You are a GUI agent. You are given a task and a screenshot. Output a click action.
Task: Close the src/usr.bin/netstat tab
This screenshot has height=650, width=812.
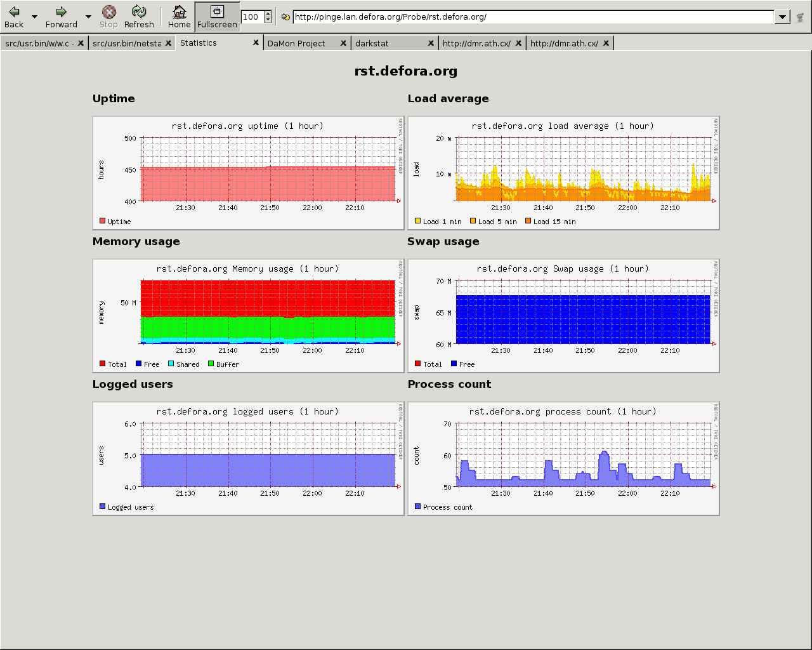pyautogui.click(x=168, y=43)
